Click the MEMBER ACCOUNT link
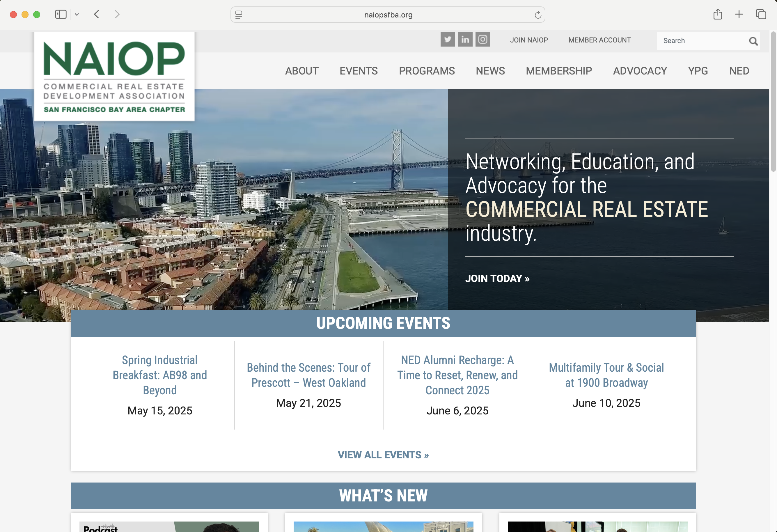Viewport: 777px width, 532px height. [x=599, y=40]
